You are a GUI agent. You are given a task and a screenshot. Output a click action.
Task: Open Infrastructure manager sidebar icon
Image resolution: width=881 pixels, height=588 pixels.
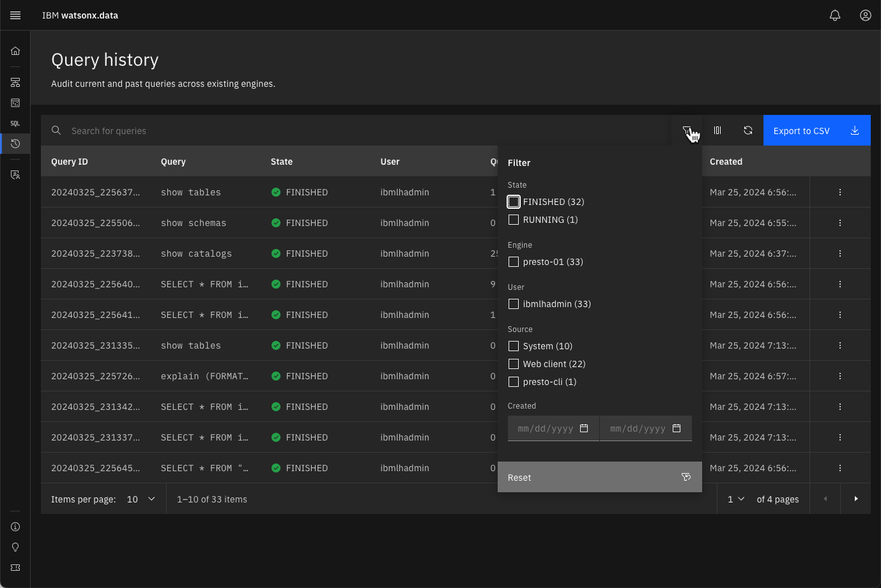(x=15, y=82)
